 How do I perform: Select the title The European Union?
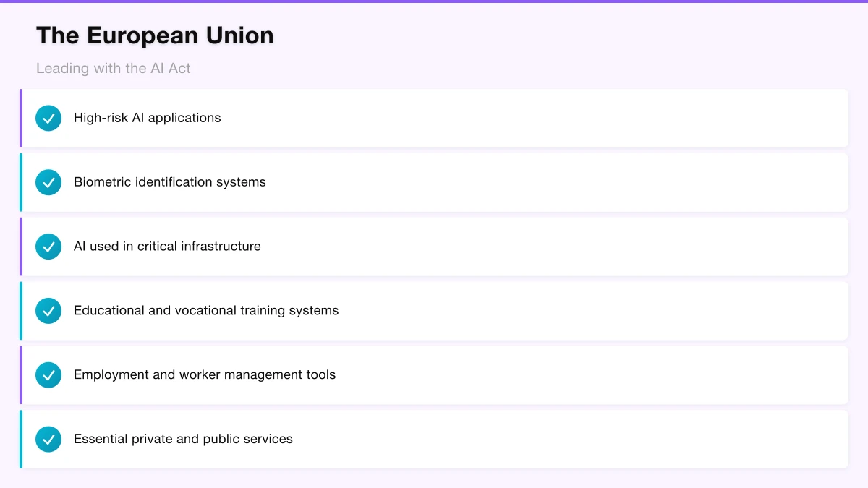[155, 35]
